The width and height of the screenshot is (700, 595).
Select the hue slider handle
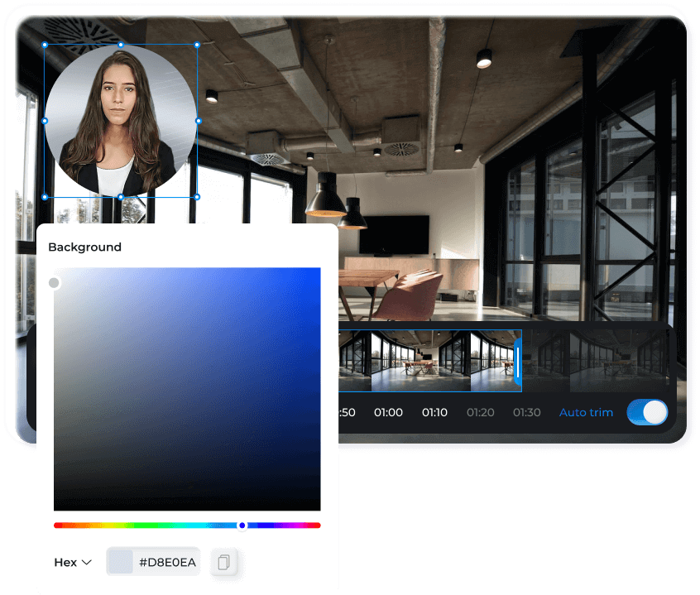(242, 525)
